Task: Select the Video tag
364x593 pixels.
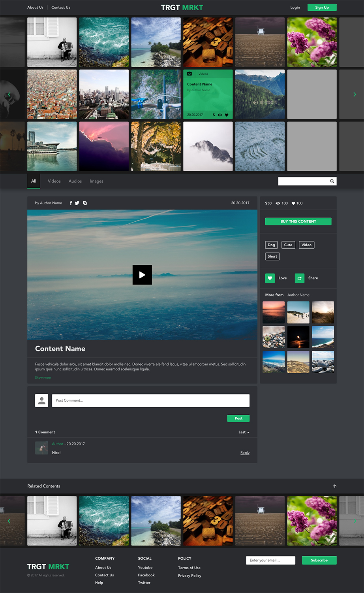Action: coord(306,245)
